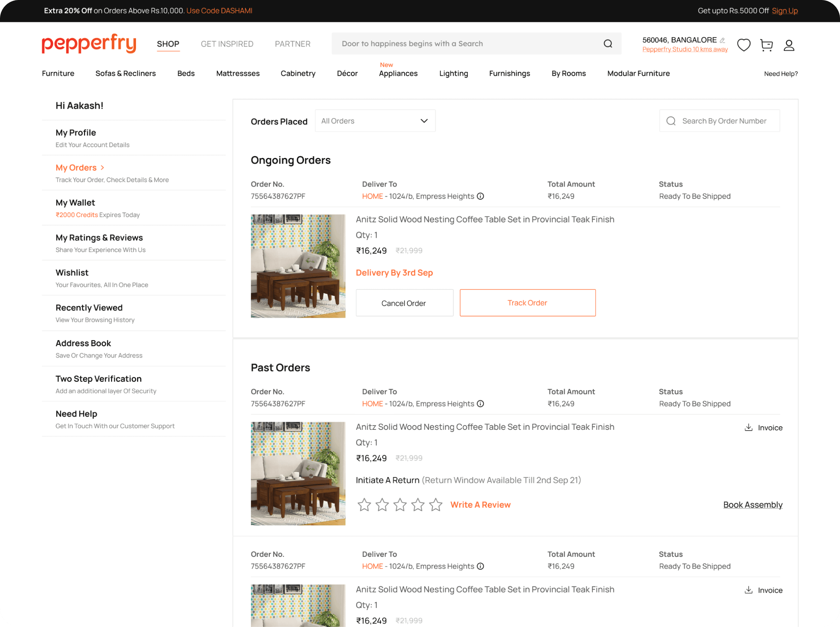Switch to the PARTNER tab
840x627 pixels.
pyautogui.click(x=292, y=44)
